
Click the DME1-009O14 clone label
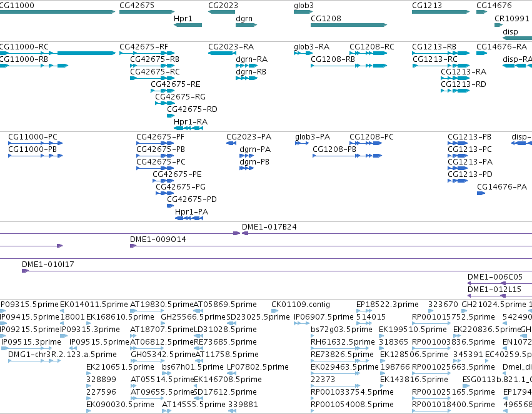(x=158, y=240)
